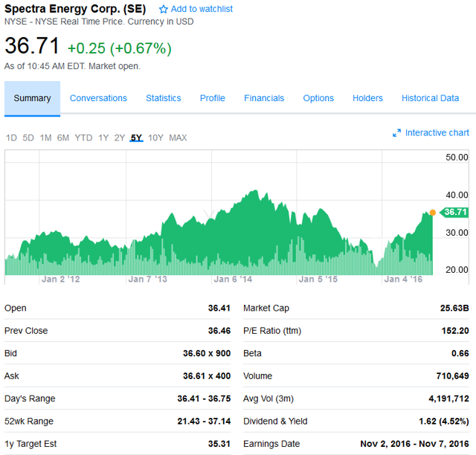Click the Dividend & Yield value 1.62 (4.52%)
476x455 pixels.
tap(444, 422)
